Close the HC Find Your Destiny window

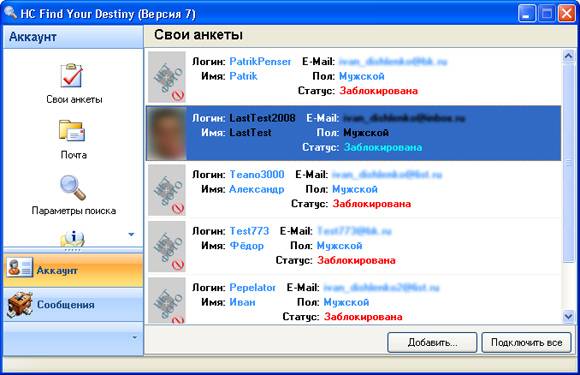click(566, 14)
